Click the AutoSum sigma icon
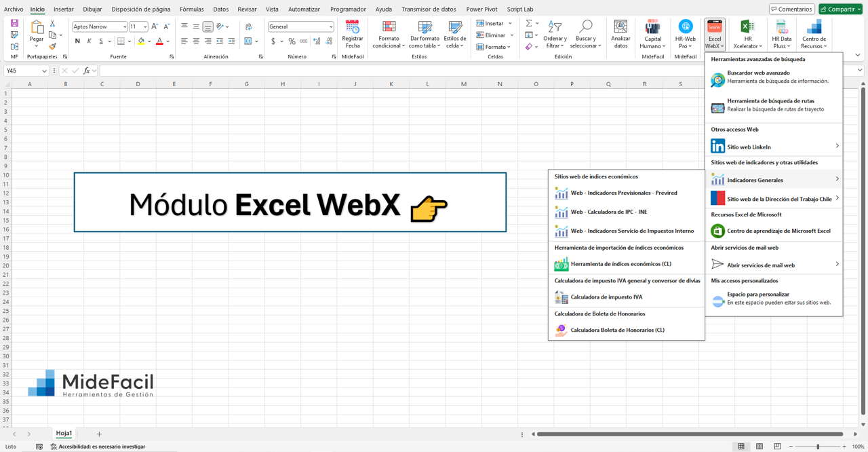This screenshot has width=868, height=452. pos(529,23)
